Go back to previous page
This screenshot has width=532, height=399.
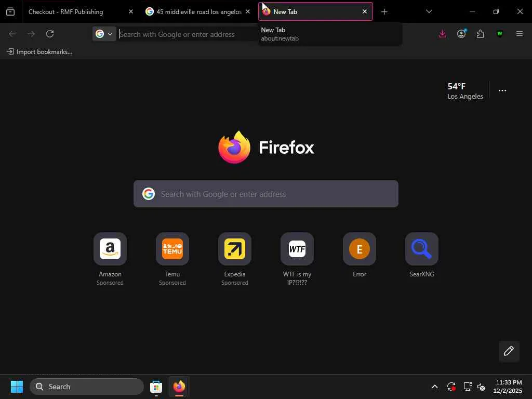click(x=12, y=34)
